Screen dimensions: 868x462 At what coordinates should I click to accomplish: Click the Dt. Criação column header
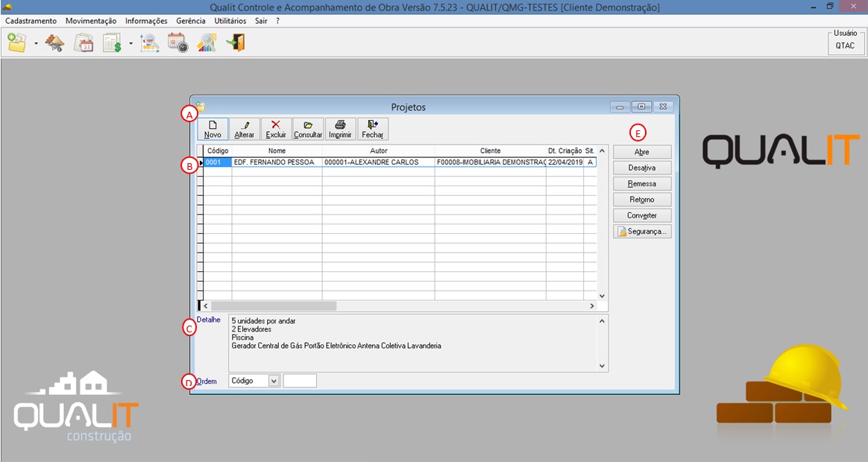tap(565, 151)
